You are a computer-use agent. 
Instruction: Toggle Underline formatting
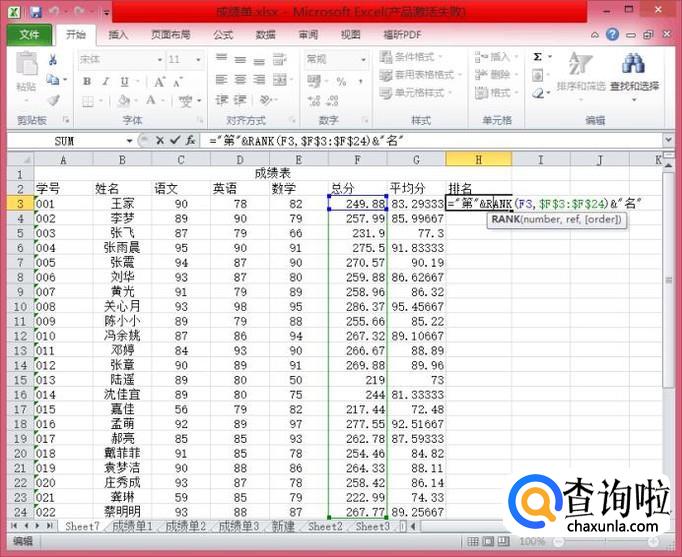click(125, 81)
